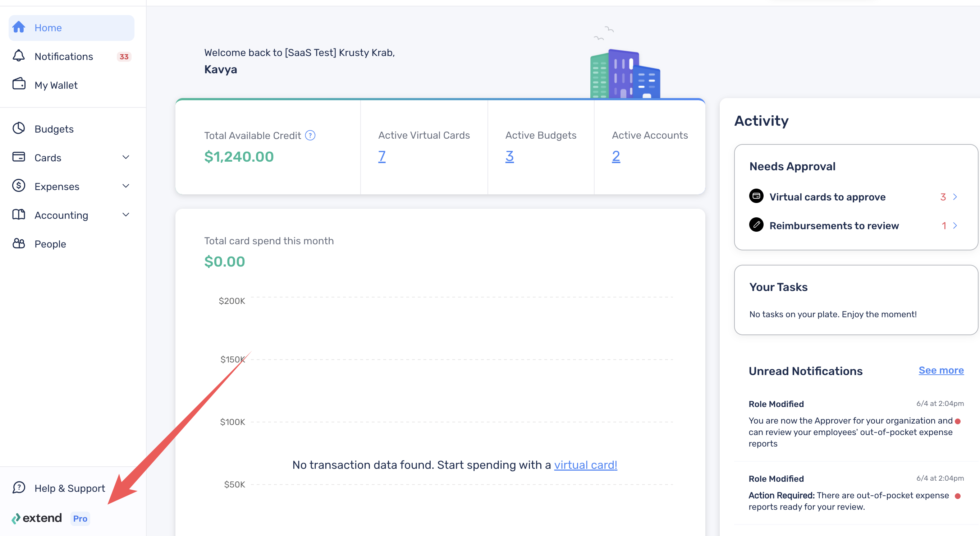Click the Pro plan badge
Viewport: 980px width, 536px height.
(80, 518)
